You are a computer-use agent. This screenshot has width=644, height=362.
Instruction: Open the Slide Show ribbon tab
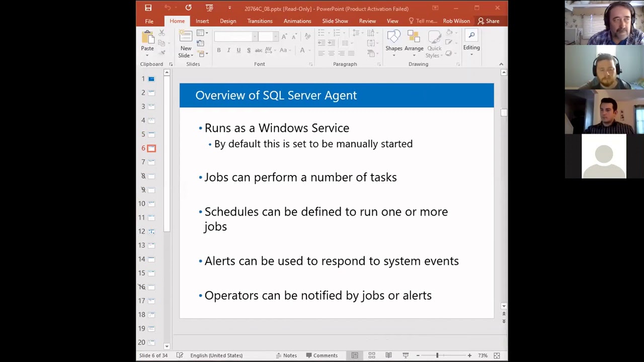pos(335,21)
